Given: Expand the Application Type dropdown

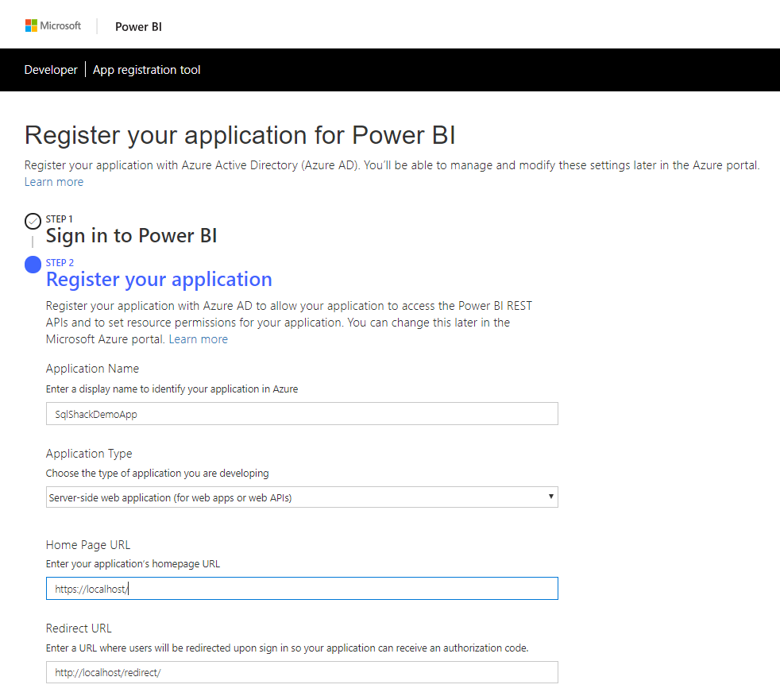Looking at the screenshot, I should pyautogui.click(x=302, y=497).
